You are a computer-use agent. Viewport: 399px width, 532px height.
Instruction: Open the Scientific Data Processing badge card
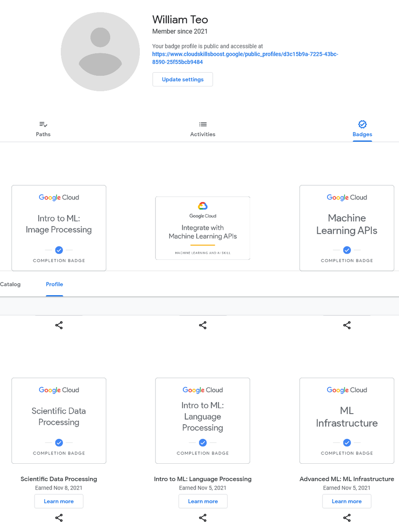point(59,421)
